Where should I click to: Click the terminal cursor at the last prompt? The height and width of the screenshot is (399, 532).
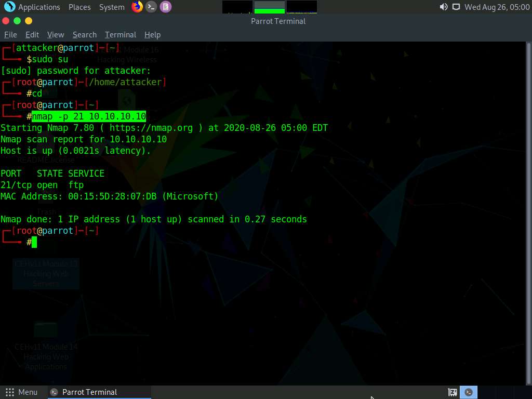(x=34, y=242)
